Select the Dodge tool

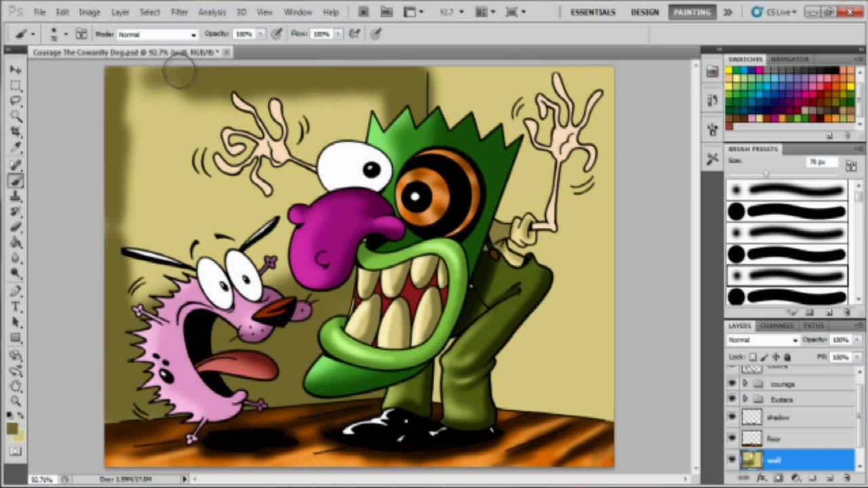click(16, 274)
